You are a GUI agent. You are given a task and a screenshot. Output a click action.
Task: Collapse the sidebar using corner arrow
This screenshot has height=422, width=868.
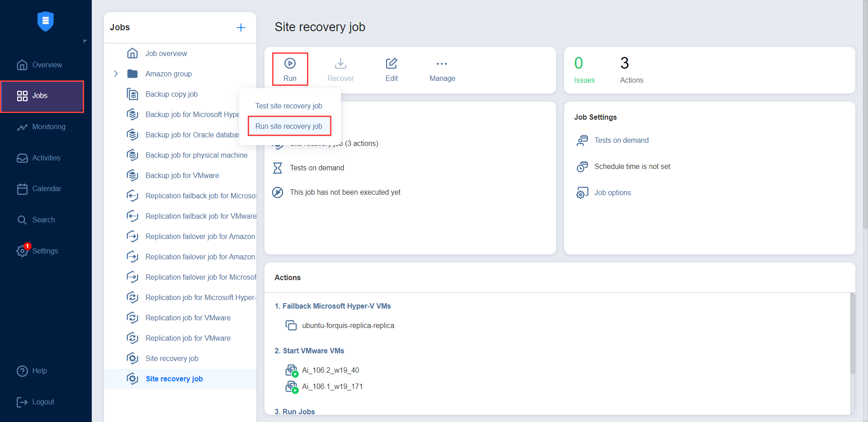pyautogui.click(x=85, y=42)
